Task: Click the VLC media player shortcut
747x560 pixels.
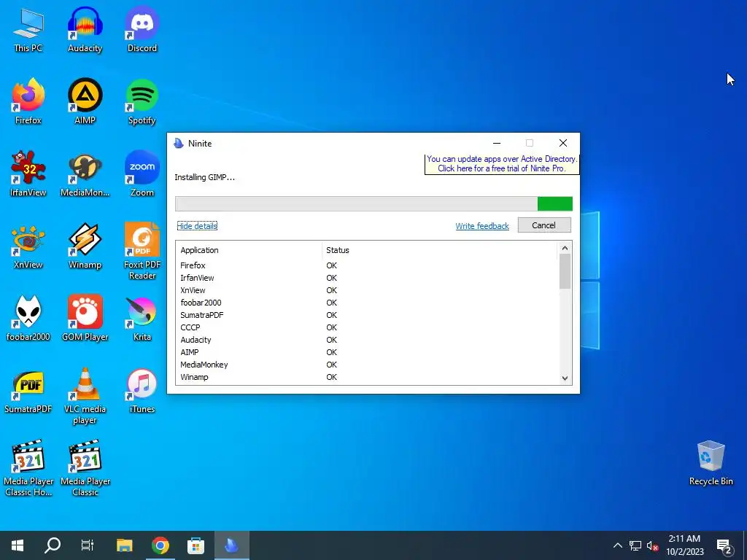Action: (85, 396)
